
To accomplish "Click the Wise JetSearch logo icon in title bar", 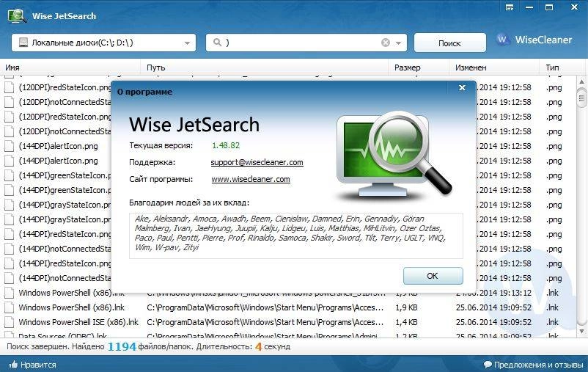I will click(17, 15).
